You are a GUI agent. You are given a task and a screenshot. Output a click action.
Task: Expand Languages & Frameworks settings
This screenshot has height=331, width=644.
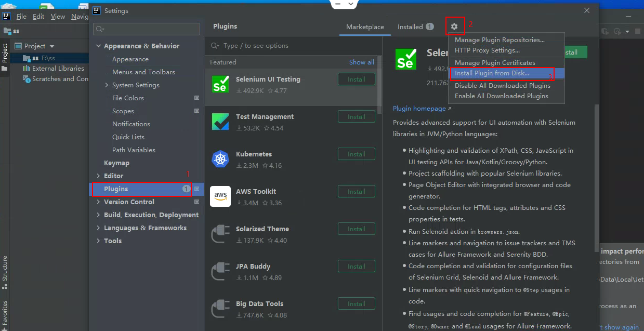point(99,228)
